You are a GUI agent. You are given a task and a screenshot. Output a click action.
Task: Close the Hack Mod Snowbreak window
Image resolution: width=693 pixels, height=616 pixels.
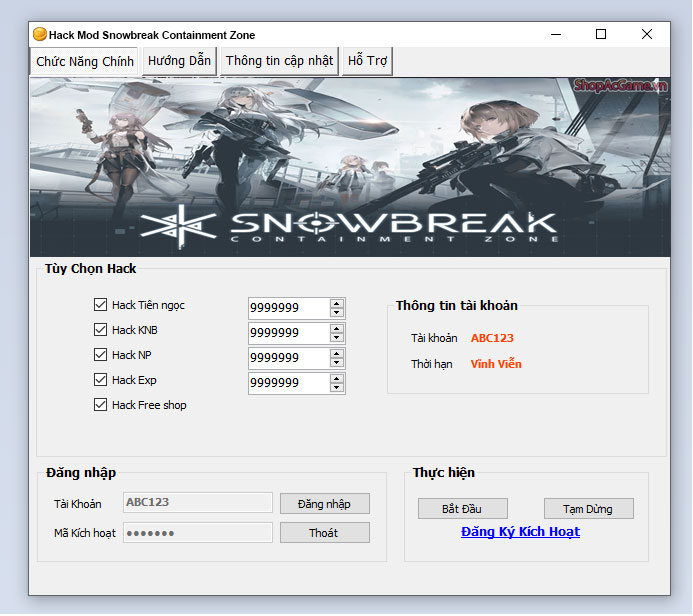[x=647, y=34]
